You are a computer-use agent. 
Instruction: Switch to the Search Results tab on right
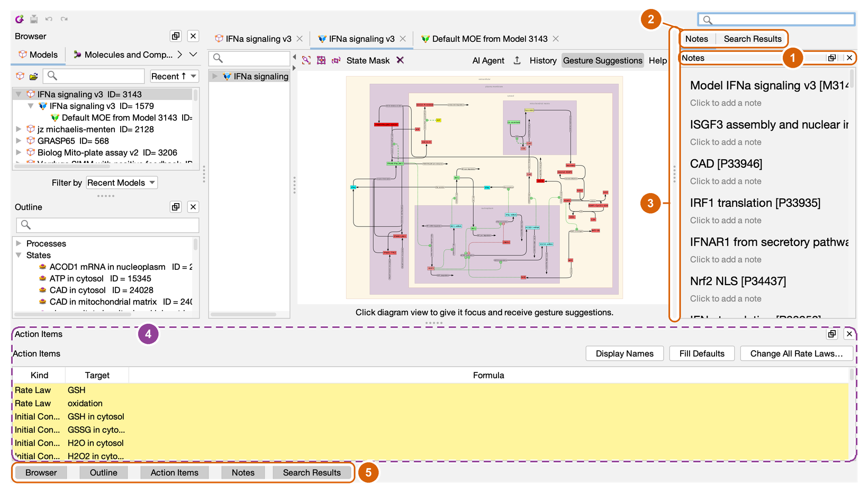pyautogui.click(x=753, y=39)
